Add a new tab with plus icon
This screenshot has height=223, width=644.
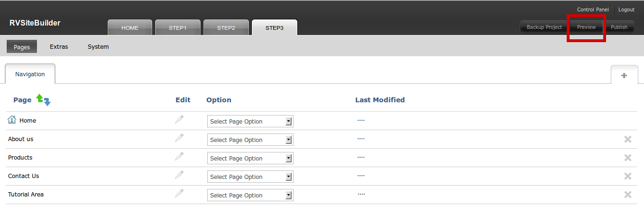624,75
